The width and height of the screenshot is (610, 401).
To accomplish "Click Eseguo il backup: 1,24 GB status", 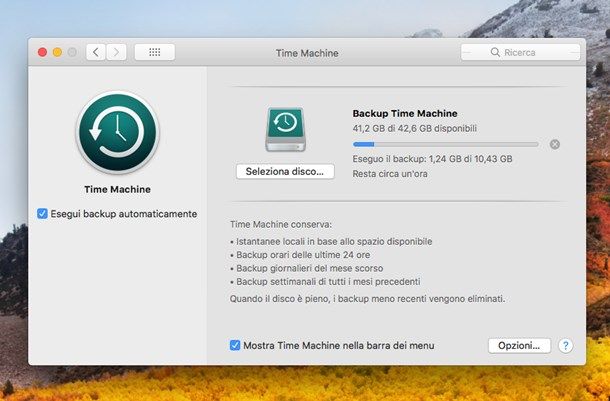I will [x=432, y=159].
